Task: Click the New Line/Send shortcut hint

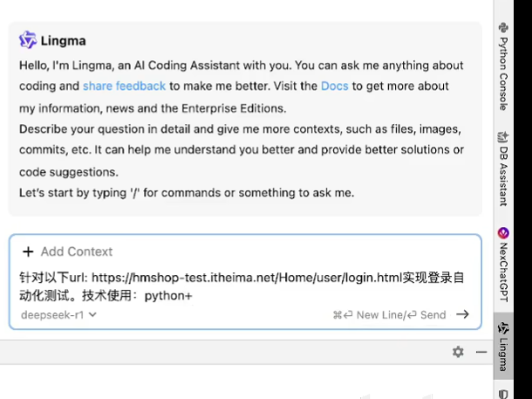Action: 389,315
